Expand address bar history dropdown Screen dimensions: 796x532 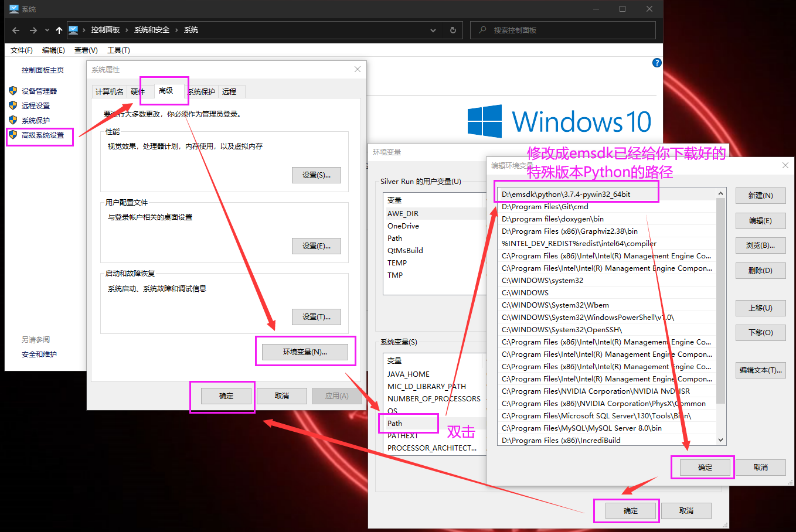[433, 30]
